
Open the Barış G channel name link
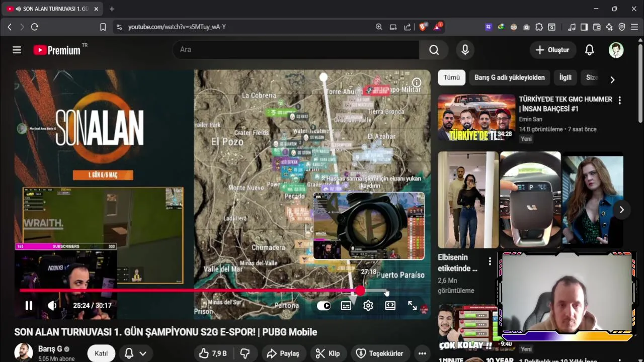(x=50, y=349)
